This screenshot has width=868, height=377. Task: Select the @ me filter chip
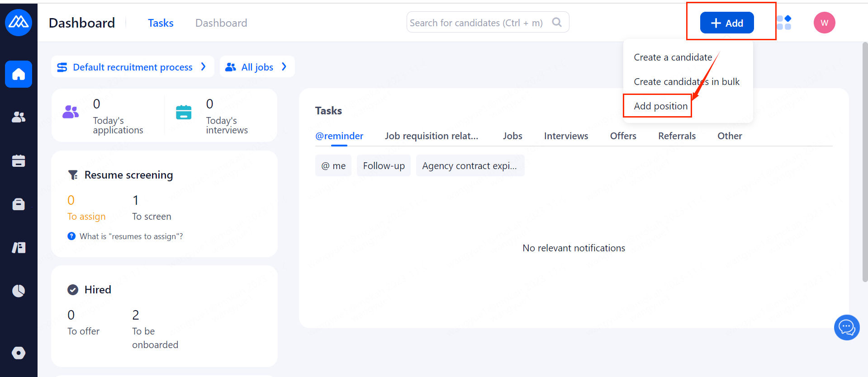(333, 166)
